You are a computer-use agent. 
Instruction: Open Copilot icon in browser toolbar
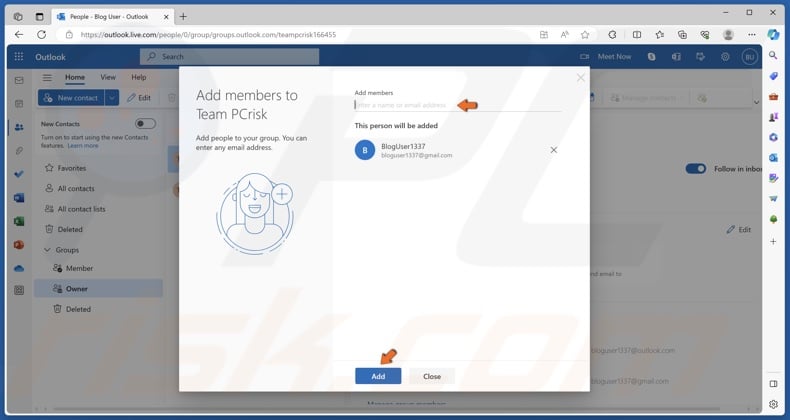(x=773, y=34)
